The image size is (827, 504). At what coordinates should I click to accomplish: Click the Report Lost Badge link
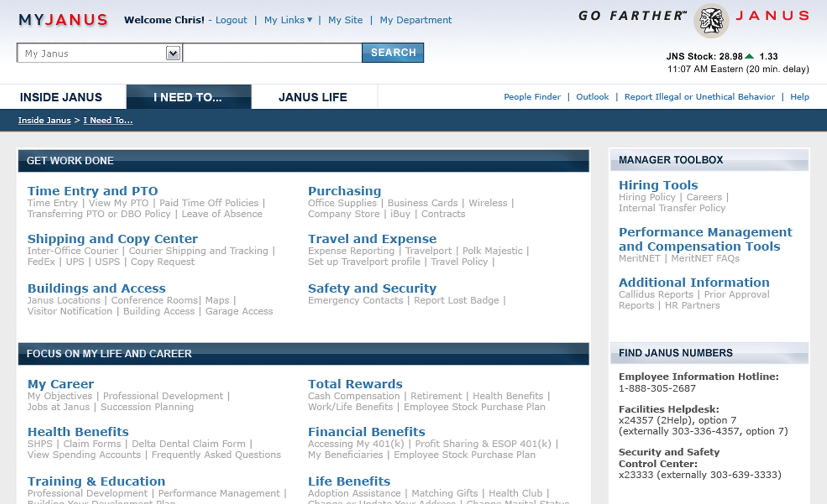point(456,300)
